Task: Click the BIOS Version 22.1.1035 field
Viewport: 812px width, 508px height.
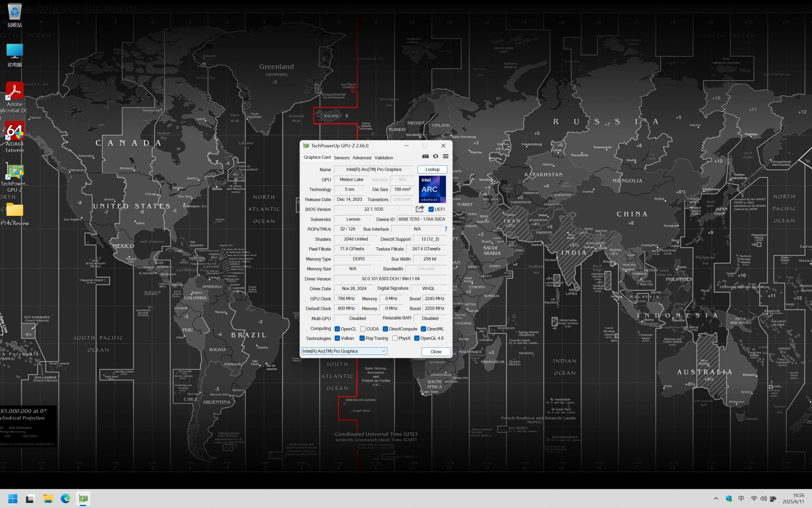Action: 374,209
